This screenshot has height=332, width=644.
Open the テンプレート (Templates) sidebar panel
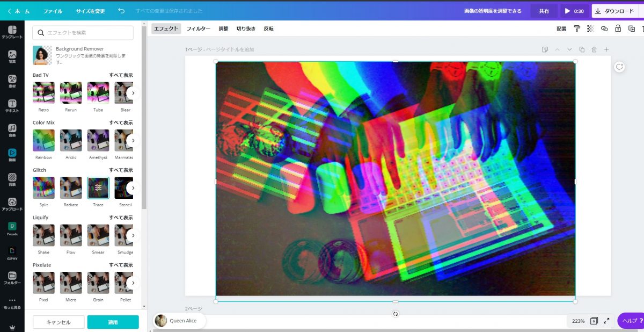point(12,32)
